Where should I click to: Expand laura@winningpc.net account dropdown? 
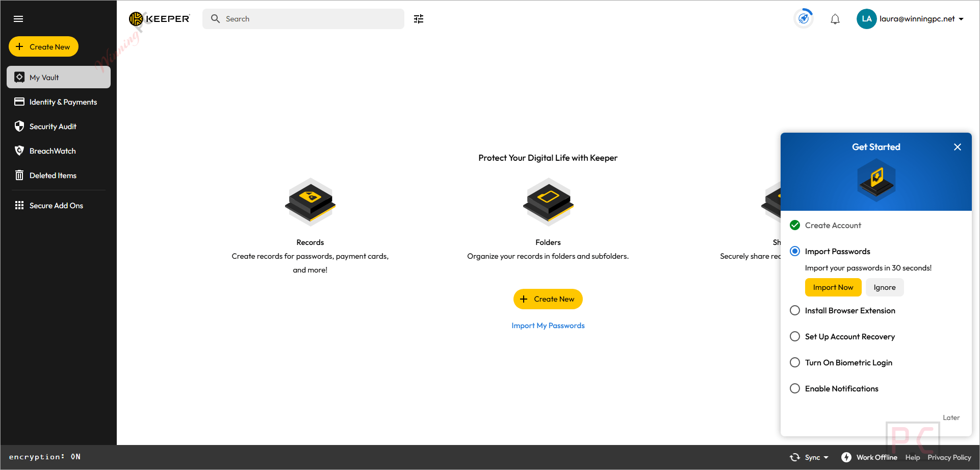[961, 19]
